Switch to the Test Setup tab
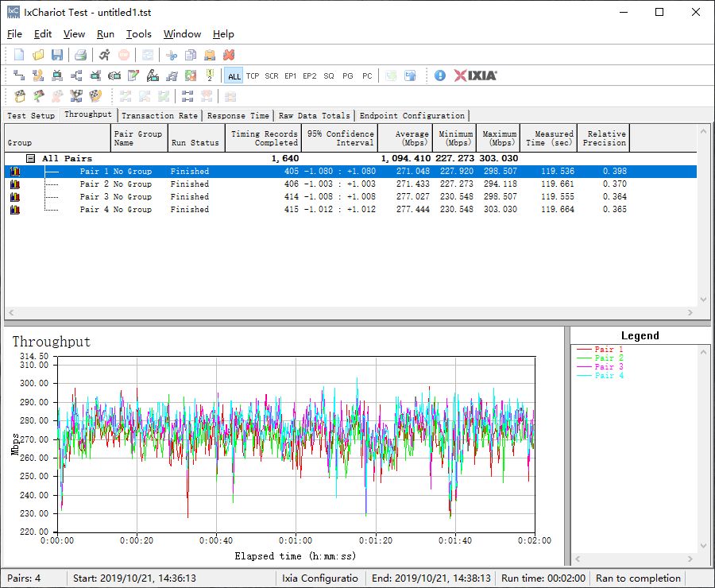Viewport: 715px width, 588px height. click(31, 116)
